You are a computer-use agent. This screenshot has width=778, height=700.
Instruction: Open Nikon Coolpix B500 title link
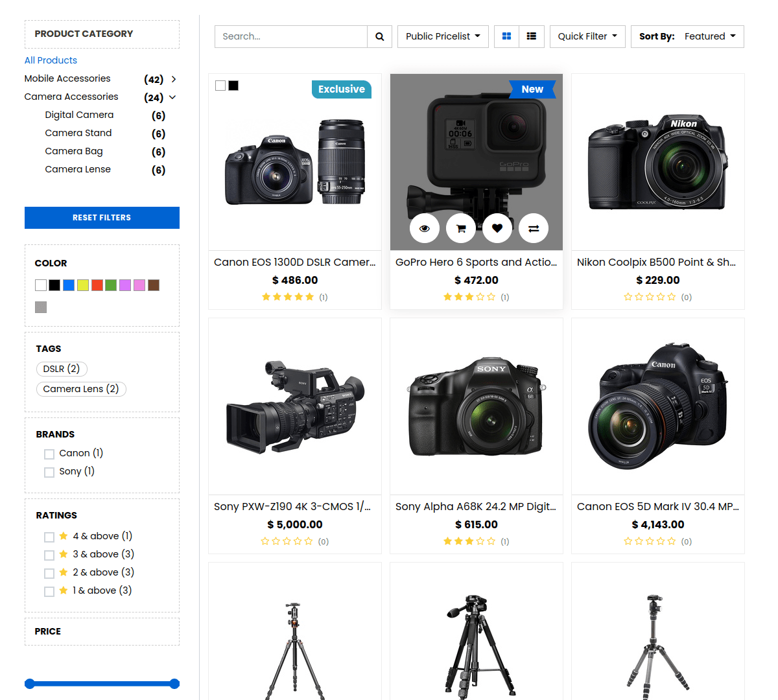tap(657, 262)
